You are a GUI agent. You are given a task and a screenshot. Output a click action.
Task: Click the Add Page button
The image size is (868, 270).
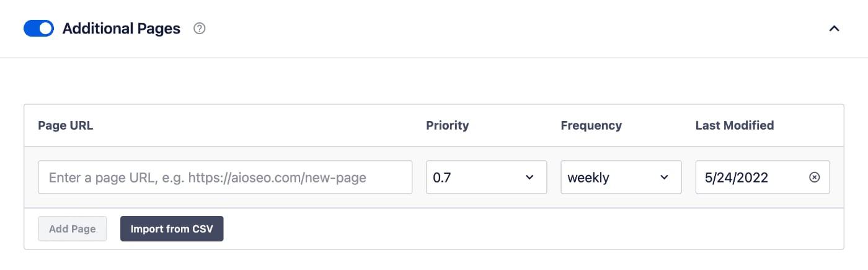(73, 228)
